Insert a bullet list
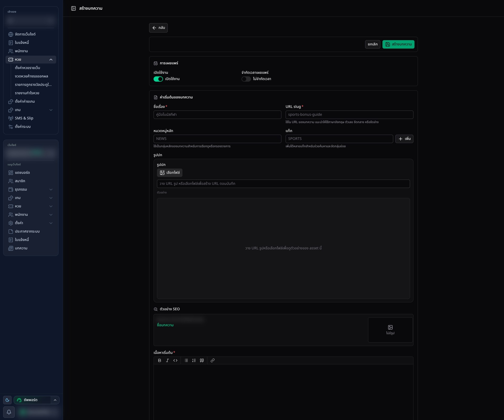The image size is (504, 420). coord(186,360)
